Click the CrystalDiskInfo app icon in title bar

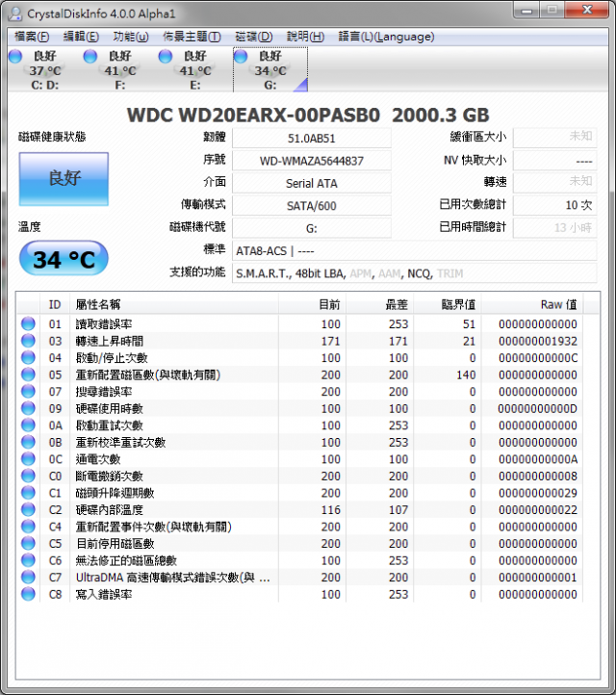coord(15,13)
